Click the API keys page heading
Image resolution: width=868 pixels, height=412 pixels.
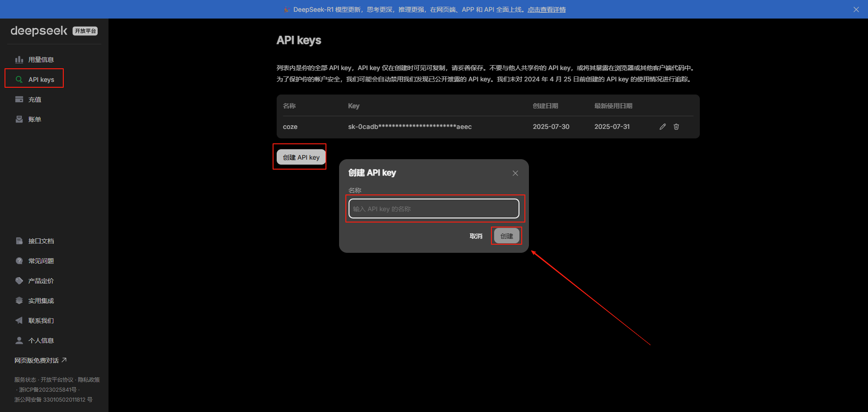[299, 40]
